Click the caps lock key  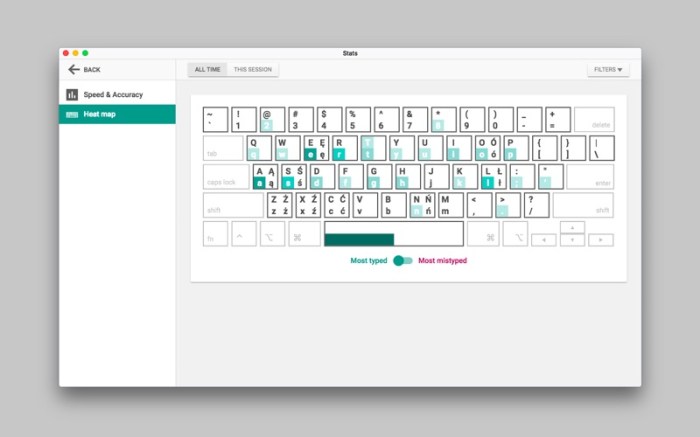tap(226, 177)
